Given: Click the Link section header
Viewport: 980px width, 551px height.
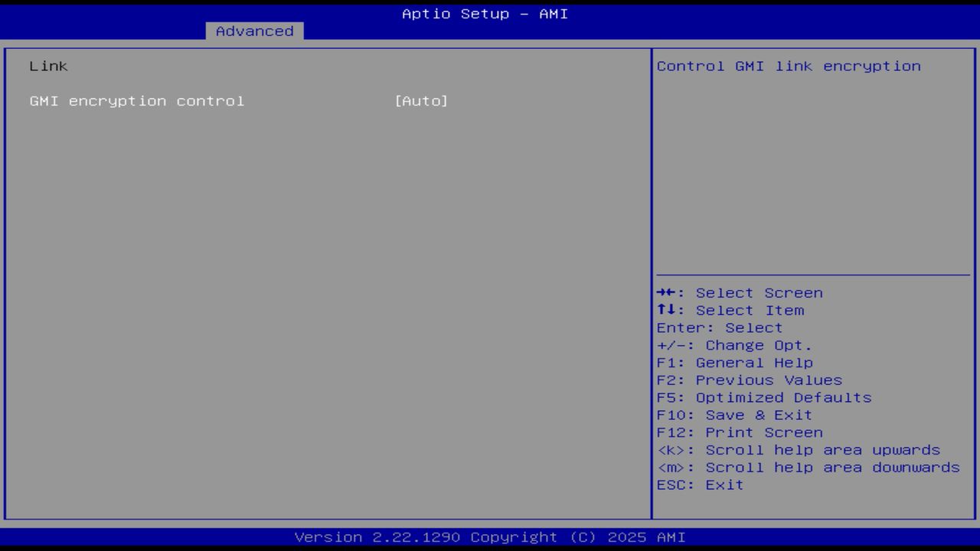Looking at the screenshot, I should (47, 66).
